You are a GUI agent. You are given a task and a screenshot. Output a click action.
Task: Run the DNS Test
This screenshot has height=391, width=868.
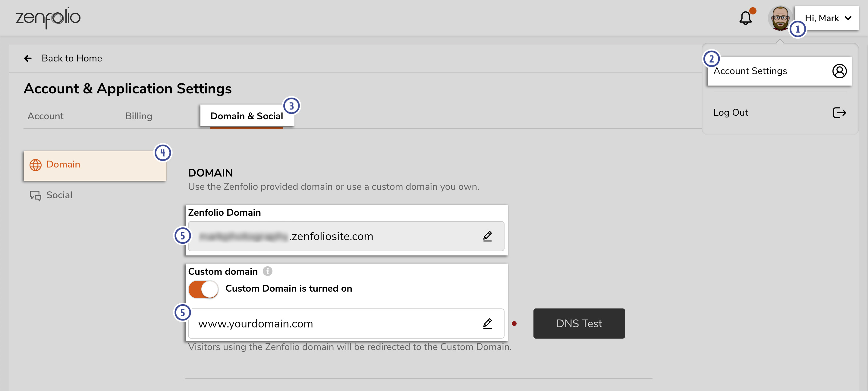[579, 323]
